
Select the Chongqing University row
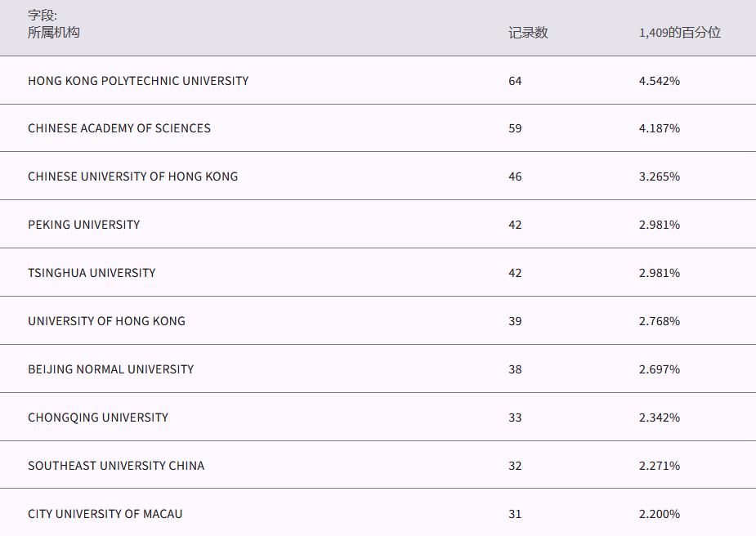[x=98, y=418]
